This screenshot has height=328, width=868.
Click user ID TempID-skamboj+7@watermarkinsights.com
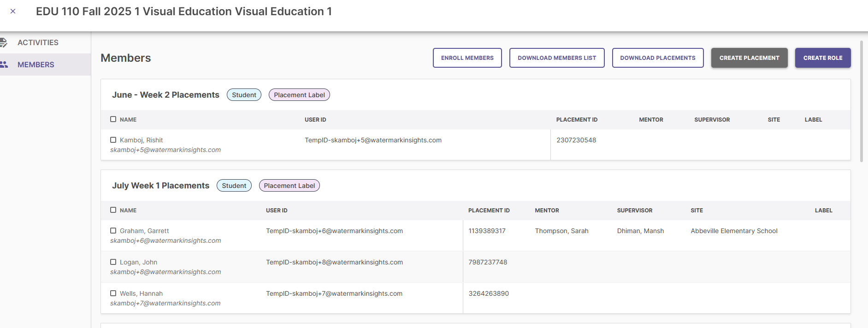(334, 293)
